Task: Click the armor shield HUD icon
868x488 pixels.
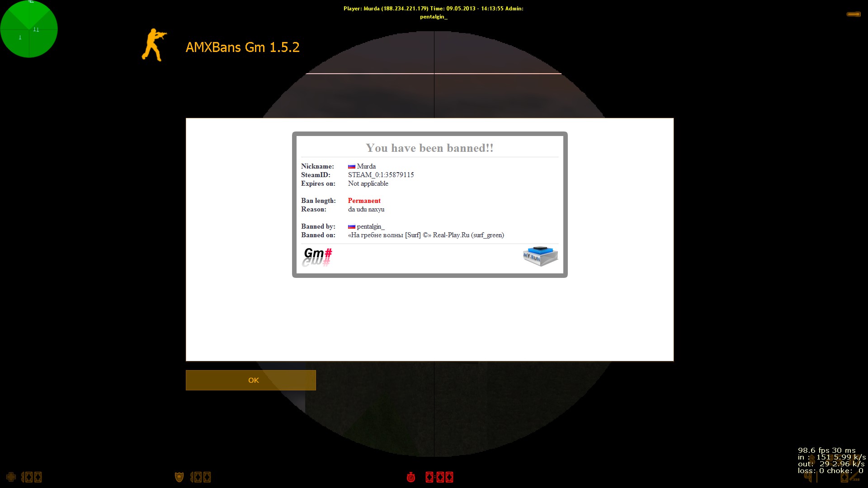Action: click(179, 477)
